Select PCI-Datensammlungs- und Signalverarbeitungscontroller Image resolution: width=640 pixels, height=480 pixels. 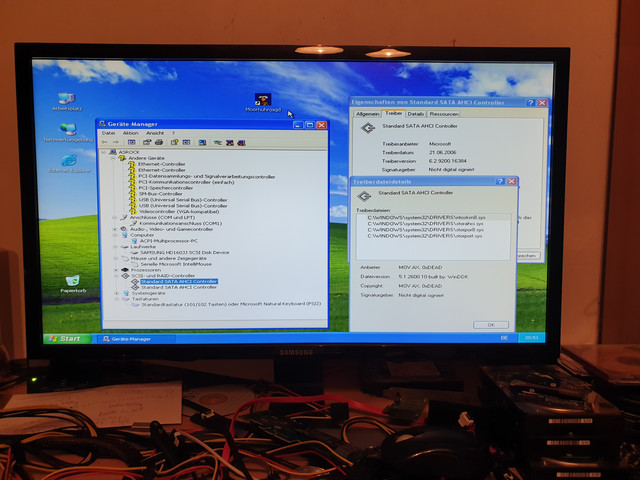[207, 176]
